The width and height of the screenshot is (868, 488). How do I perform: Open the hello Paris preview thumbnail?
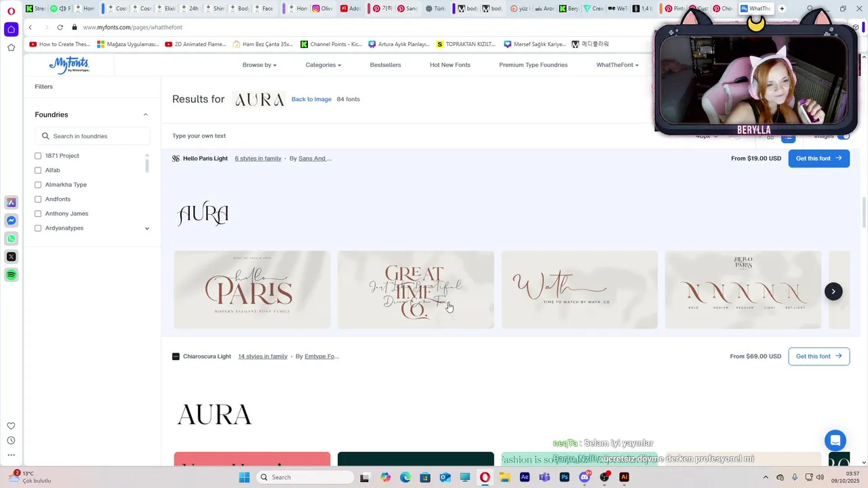252,290
